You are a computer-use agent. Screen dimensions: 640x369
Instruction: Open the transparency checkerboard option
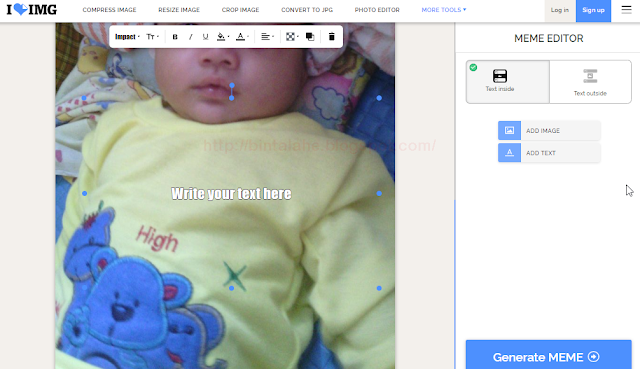[292, 37]
